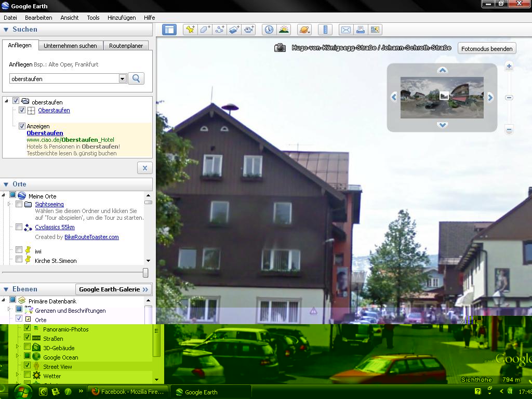532x399 pixels.
Task: Click the email envelope icon
Action: click(346, 30)
